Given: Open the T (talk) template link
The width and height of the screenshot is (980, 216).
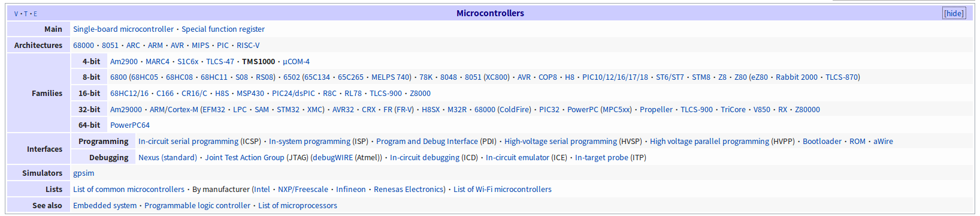Looking at the screenshot, I should point(26,14).
